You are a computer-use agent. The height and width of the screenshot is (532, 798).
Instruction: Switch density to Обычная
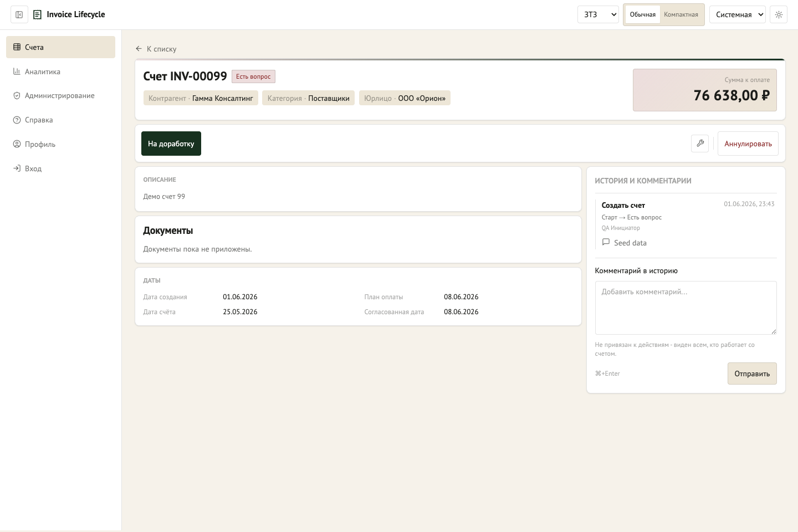642,14
